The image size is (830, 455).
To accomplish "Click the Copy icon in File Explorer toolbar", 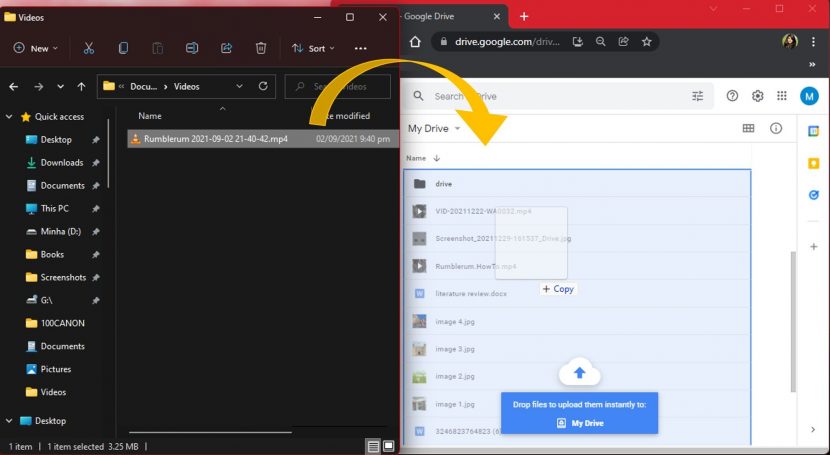I will click(x=123, y=48).
